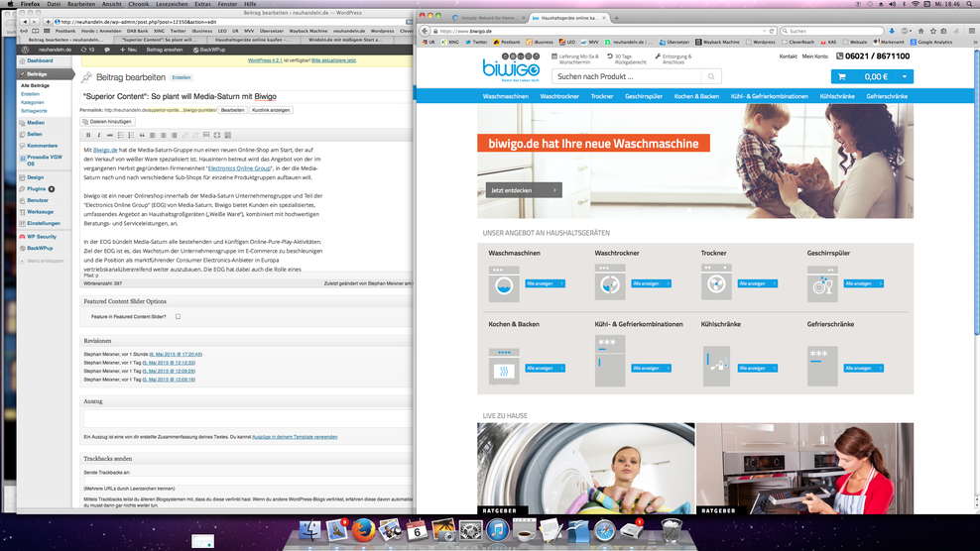This screenshot has height=551, width=980.
Task: Go back in the biwigo Firefox window
Action: pos(425,31)
